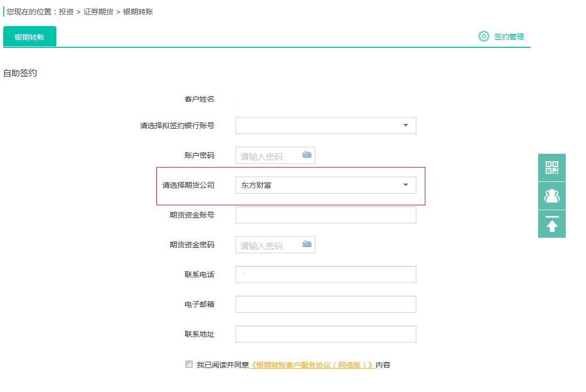Open the 签约管理 link
The image size is (586, 392).
click(509, 37)
